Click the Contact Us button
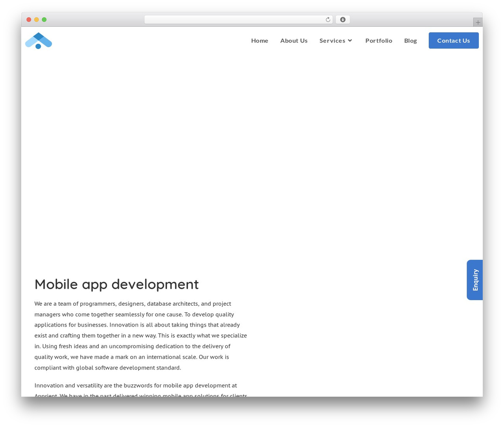 [454, 41]
